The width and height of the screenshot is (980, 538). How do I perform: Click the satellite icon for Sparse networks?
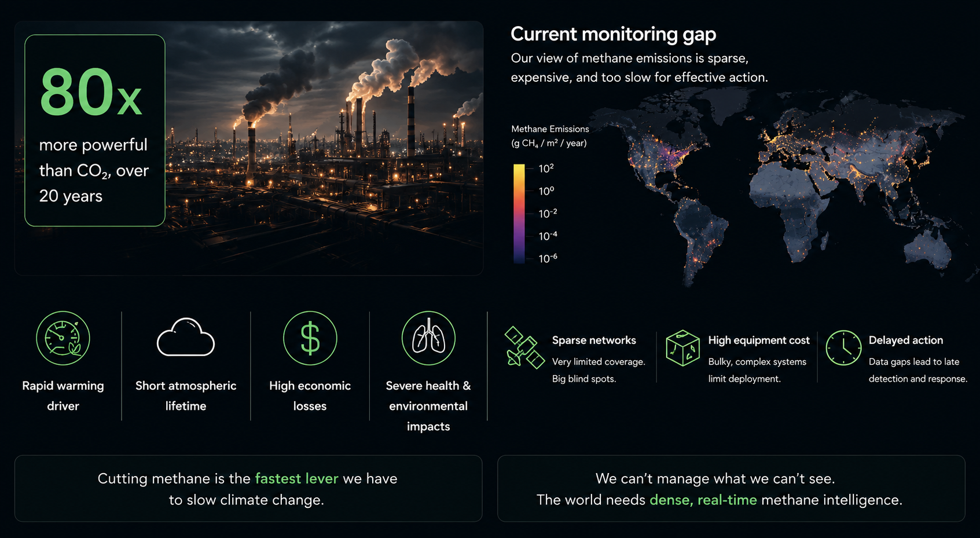pos(524,347)
